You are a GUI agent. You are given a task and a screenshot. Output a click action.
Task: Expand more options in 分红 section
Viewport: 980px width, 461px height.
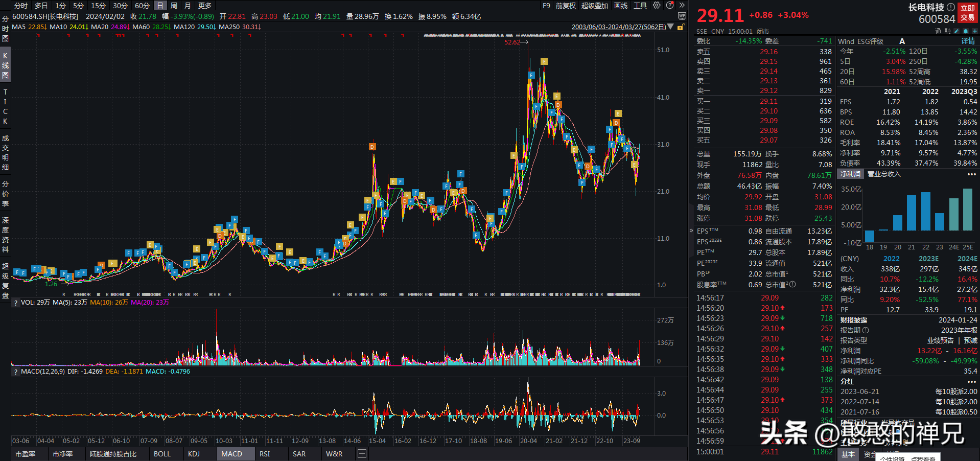pos(971,381)
